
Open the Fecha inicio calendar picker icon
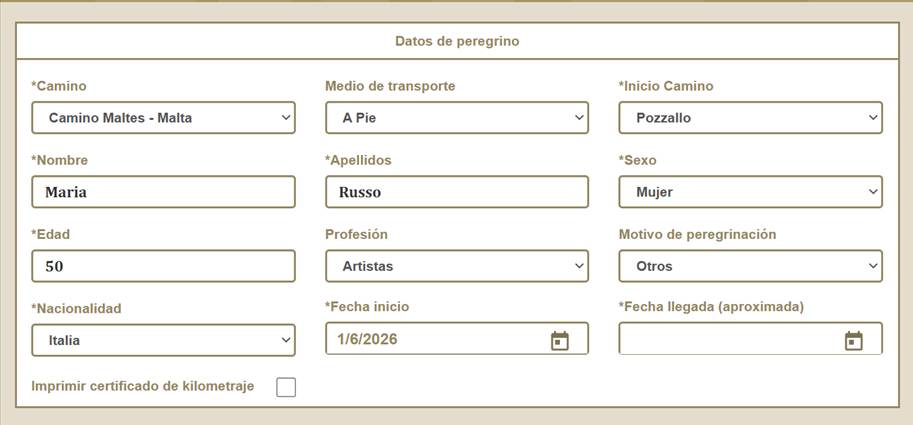click(x=560, y=341)
